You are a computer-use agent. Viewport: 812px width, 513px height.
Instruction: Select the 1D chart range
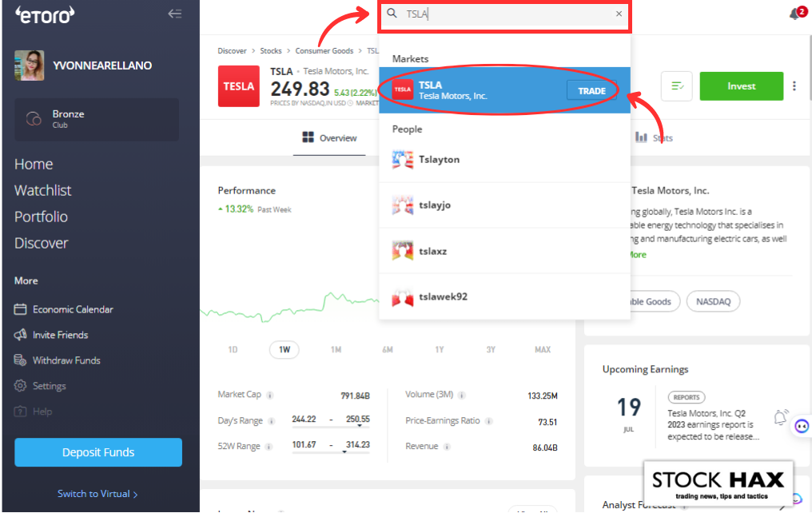233,350
